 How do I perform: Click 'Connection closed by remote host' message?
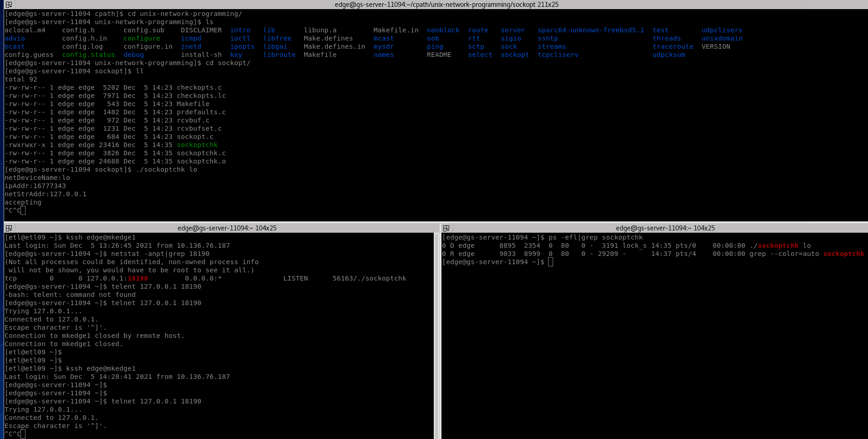click(x=94, y=336)
